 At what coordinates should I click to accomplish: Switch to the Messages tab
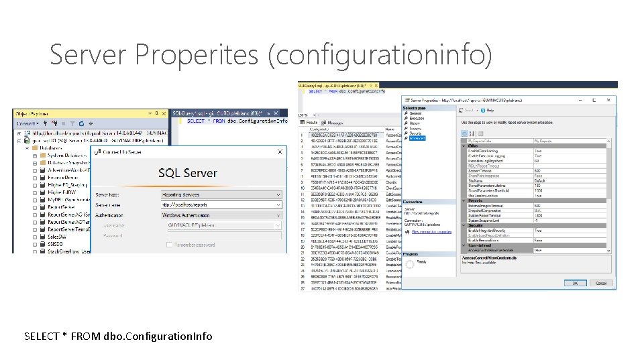click(x=332, y=123)
